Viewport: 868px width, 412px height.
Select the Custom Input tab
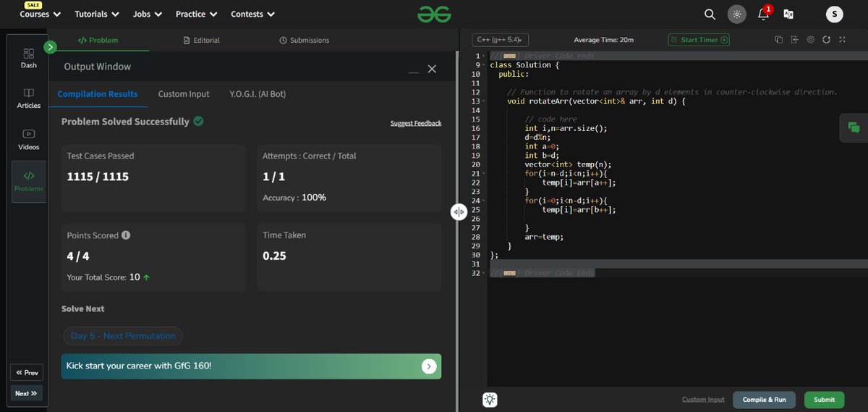[x=184, y=94]
